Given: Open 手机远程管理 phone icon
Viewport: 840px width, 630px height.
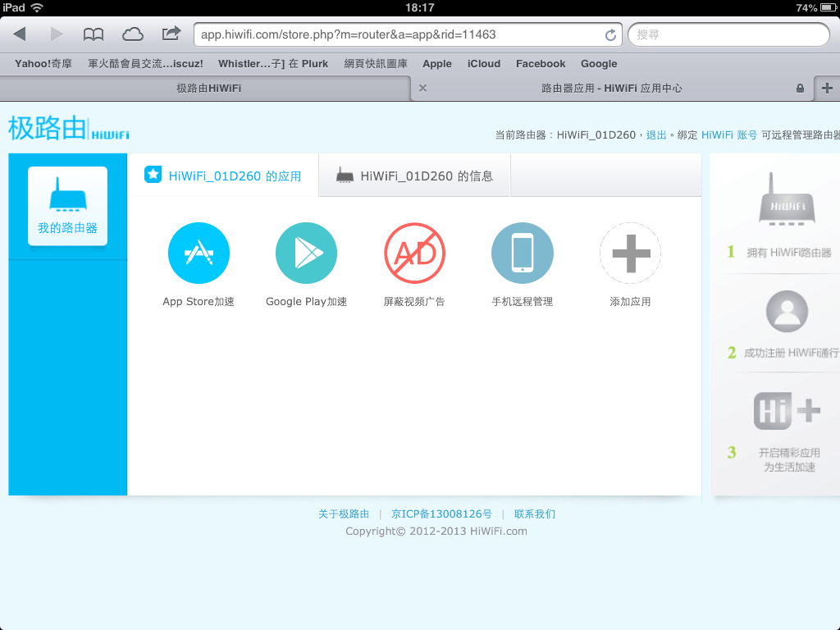Looking at the screenshot, I should (523, 253).
